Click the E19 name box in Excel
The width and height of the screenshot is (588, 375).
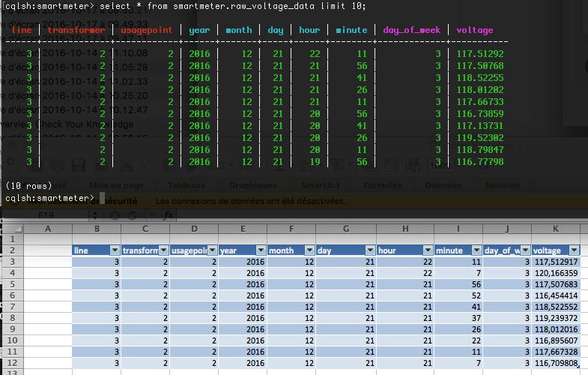coord(46,215)
